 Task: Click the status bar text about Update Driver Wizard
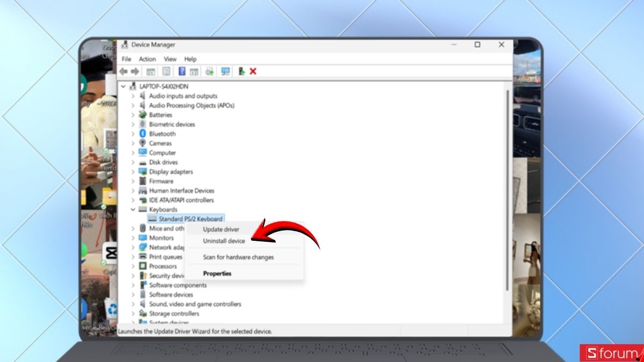coord(195,331)
